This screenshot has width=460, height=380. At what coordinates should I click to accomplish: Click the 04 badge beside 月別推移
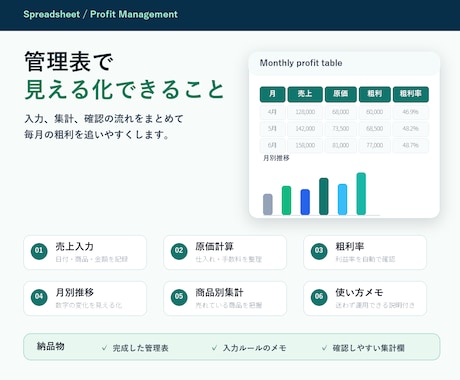[x=39, y=297]
